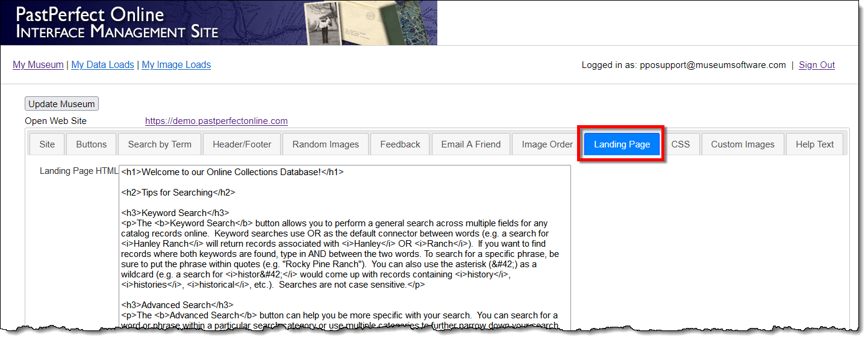The image size is (868, 340).
Task: Open the Search by Term tab
Action: click(160, 144)
